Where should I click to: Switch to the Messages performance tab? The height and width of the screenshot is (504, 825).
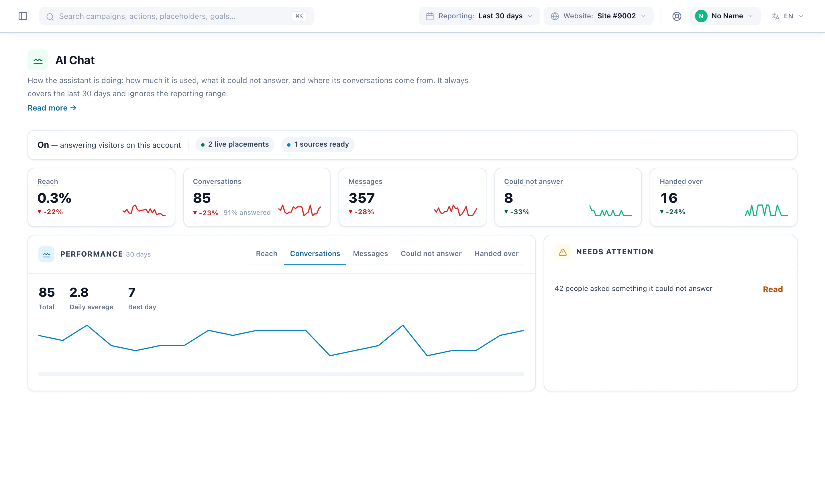pos(370,254)
